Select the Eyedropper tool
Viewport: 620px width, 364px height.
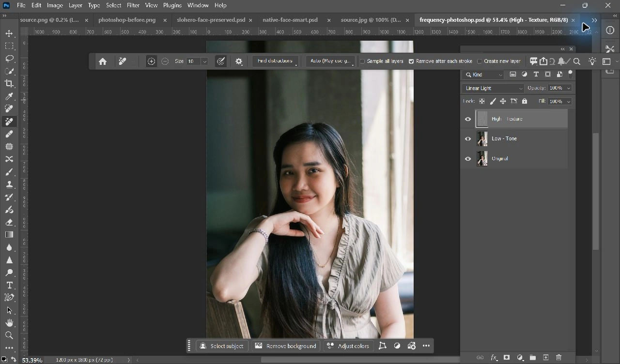pyautogui.click(x=9, y=96)
